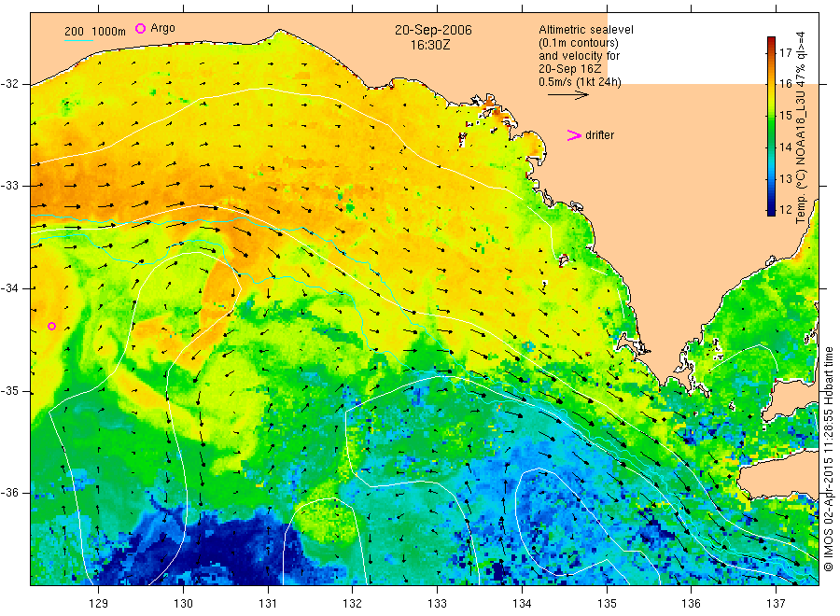
Task: Click the Argo float marker near longitude 128.5
Action: tap(52, 327)
